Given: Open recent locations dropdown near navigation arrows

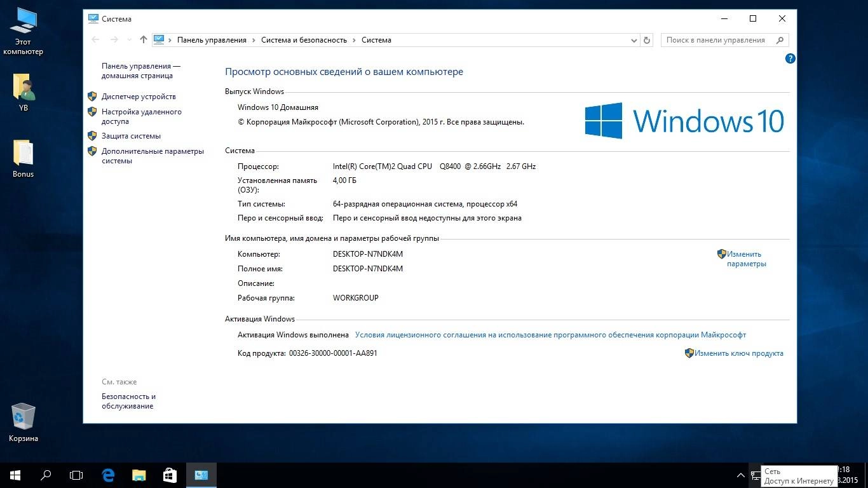Looking at the screenshot, I should 130,40.
